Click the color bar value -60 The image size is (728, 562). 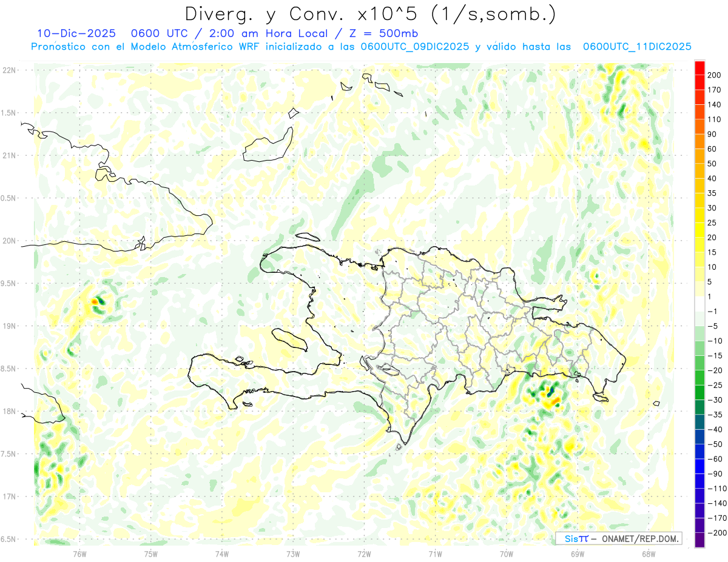pyautogui.click(x=716, y=459)
